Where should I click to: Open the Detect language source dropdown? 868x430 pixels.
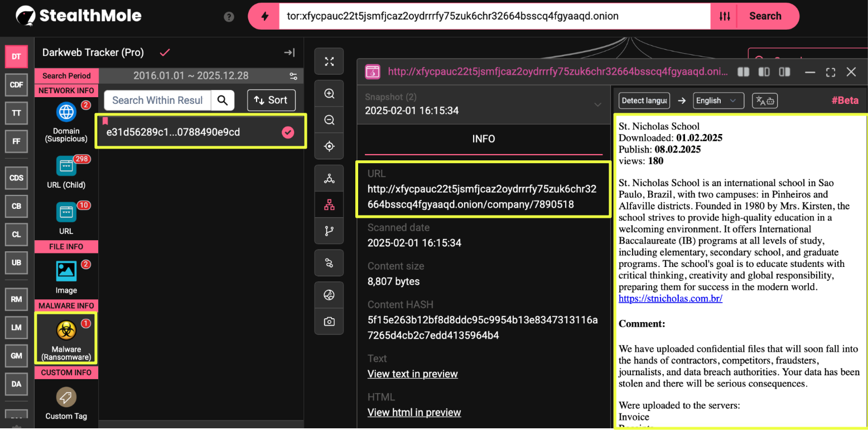pos(643,101)
